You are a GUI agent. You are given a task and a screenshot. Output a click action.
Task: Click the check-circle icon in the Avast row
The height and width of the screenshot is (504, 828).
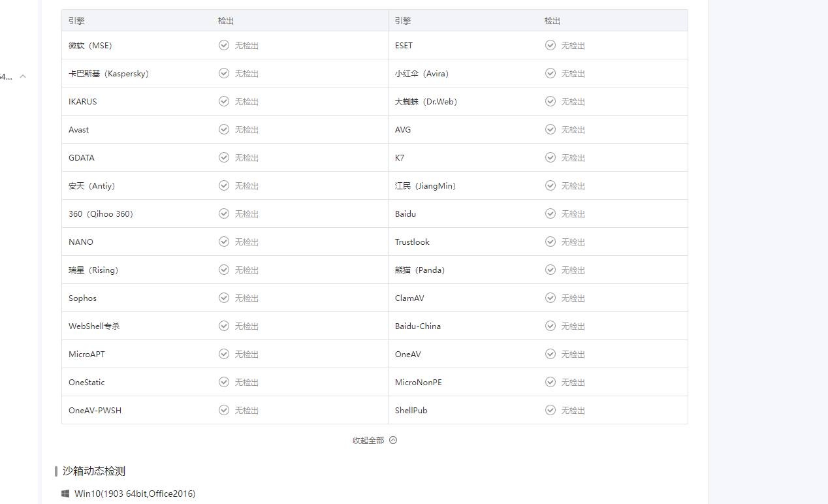224,129
